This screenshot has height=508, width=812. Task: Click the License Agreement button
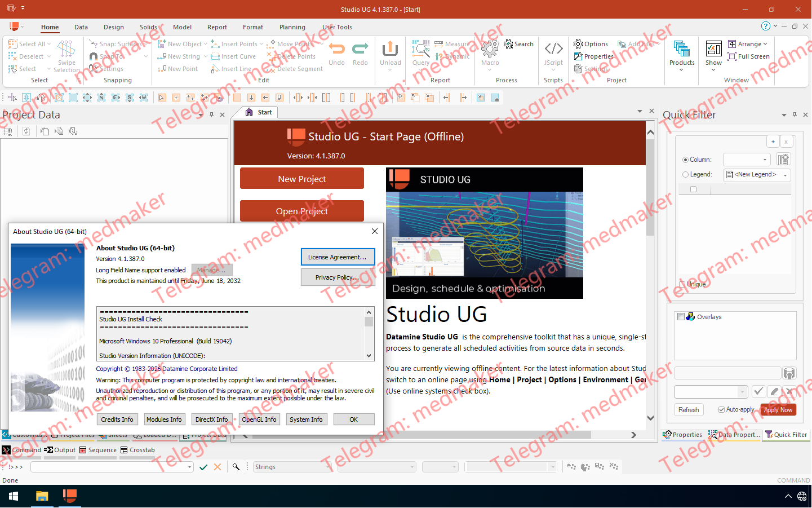point(338,257)
